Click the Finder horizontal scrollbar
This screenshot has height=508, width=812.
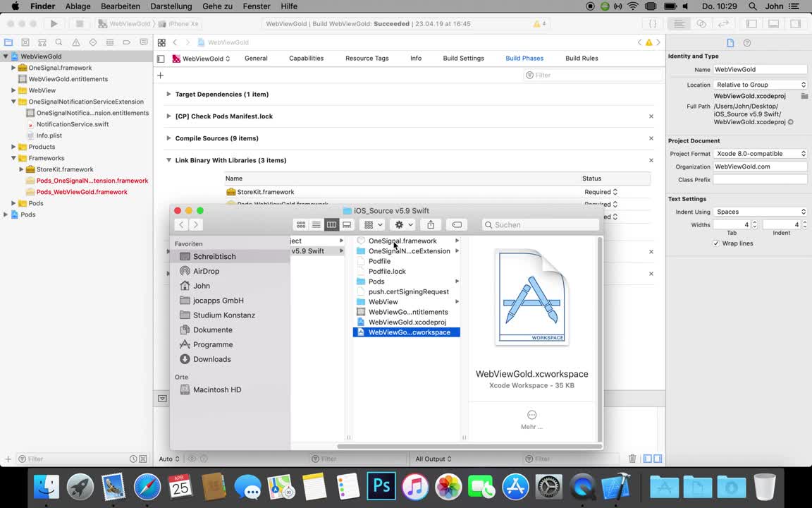click(469, 447)
